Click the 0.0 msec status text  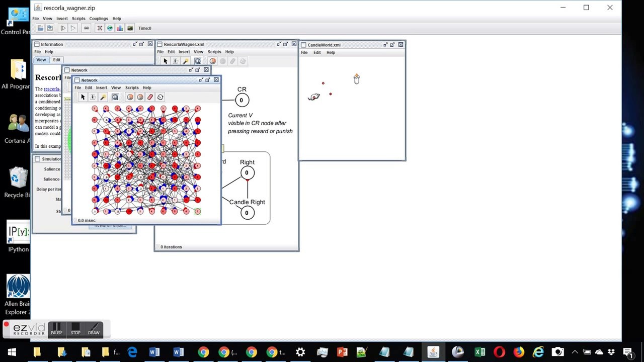pyautogui.click(x=87, y=220)
